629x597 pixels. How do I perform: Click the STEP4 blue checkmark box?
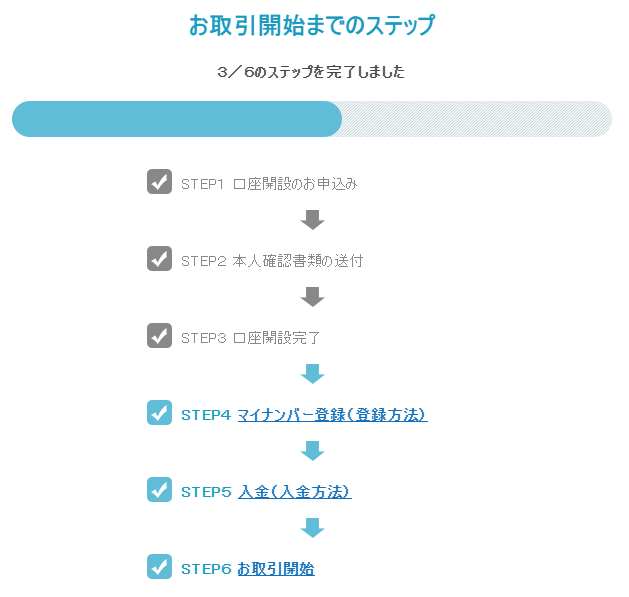coord(159,413)
